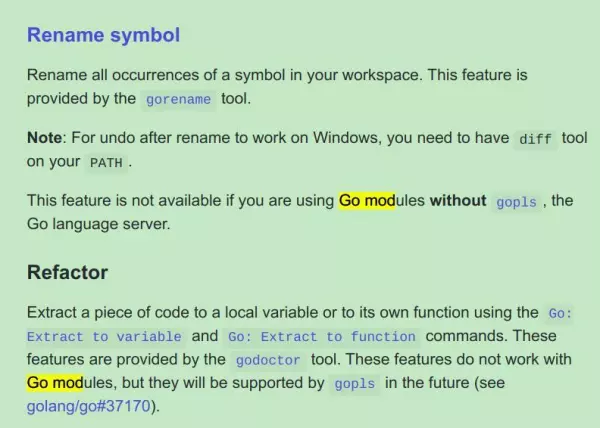Click the bold word without

tap(458, 200)
